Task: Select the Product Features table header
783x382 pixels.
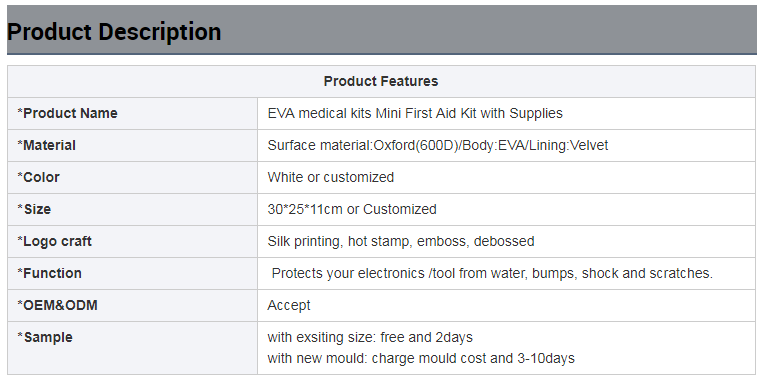Action: coord(381,81)
